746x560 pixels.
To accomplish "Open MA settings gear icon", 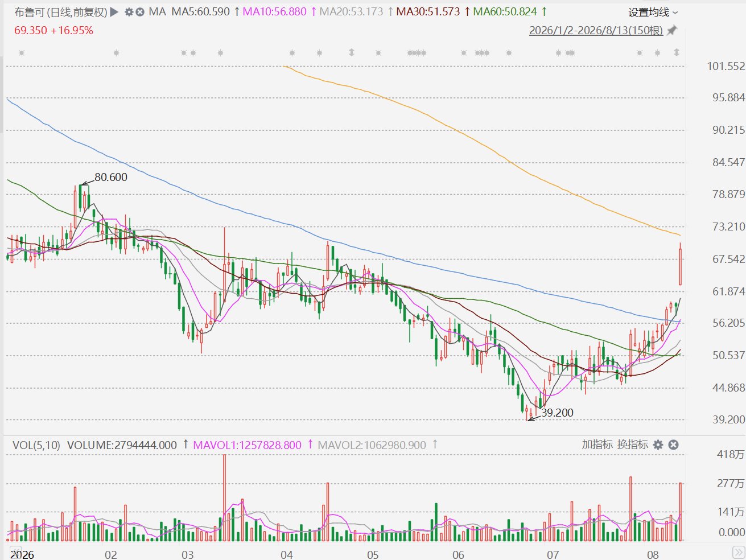I will [x=129, y=12].
